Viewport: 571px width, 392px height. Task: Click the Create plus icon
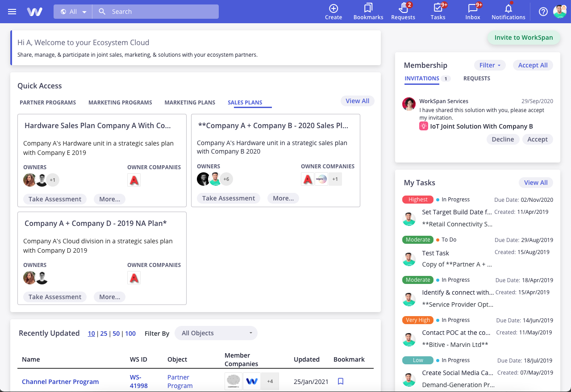pyautogui.click(x=333, y=8)
